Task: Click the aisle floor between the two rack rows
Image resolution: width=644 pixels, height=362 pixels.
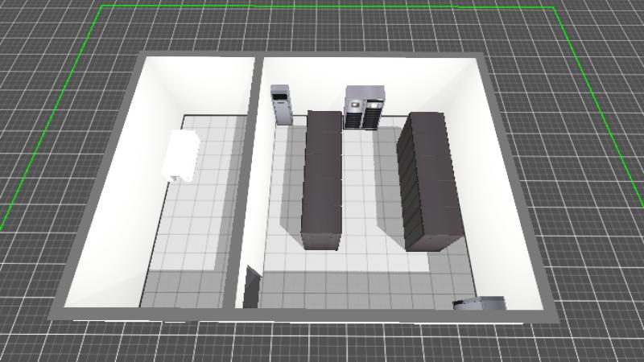Action: tap(370, 193)
